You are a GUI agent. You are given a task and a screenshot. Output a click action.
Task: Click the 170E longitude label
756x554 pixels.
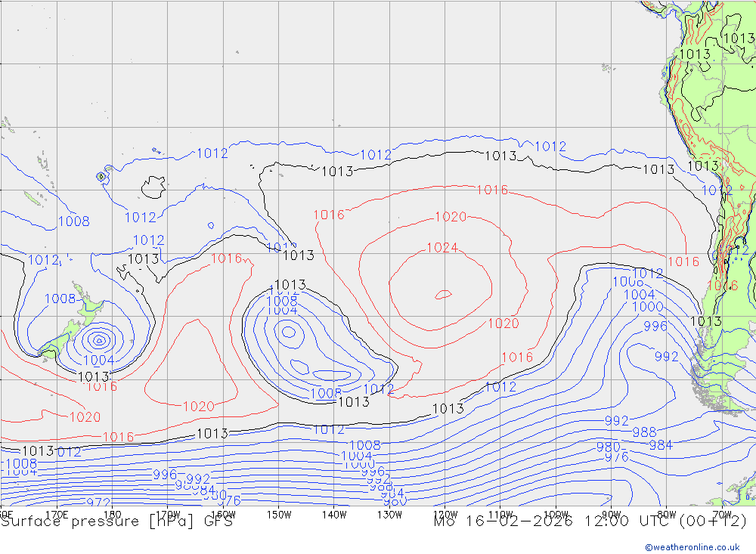click(57, 515)
